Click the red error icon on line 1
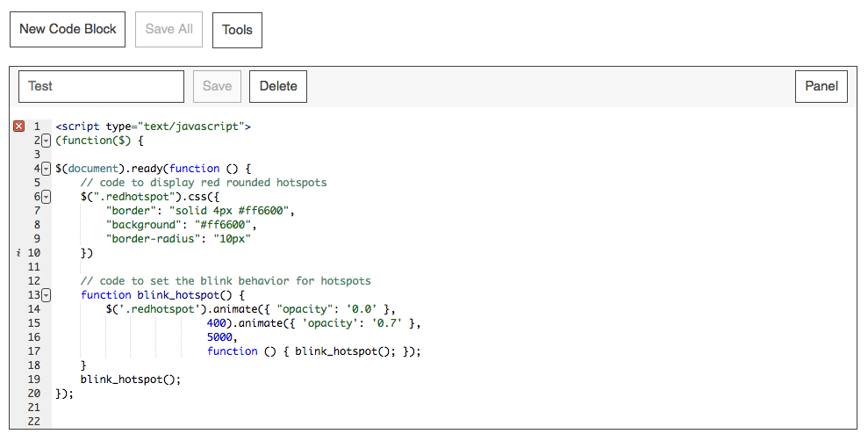868x441 pixels. (19, 127)
